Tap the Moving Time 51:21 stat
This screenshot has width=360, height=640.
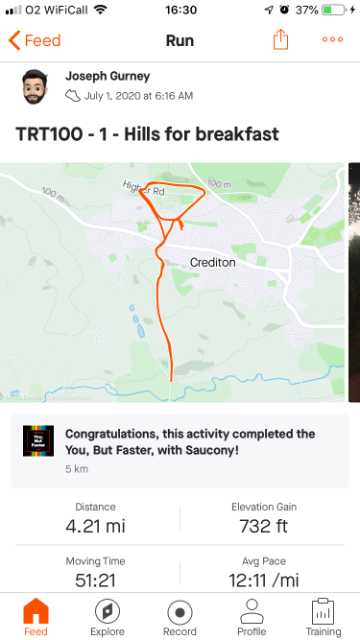point(96,573)
